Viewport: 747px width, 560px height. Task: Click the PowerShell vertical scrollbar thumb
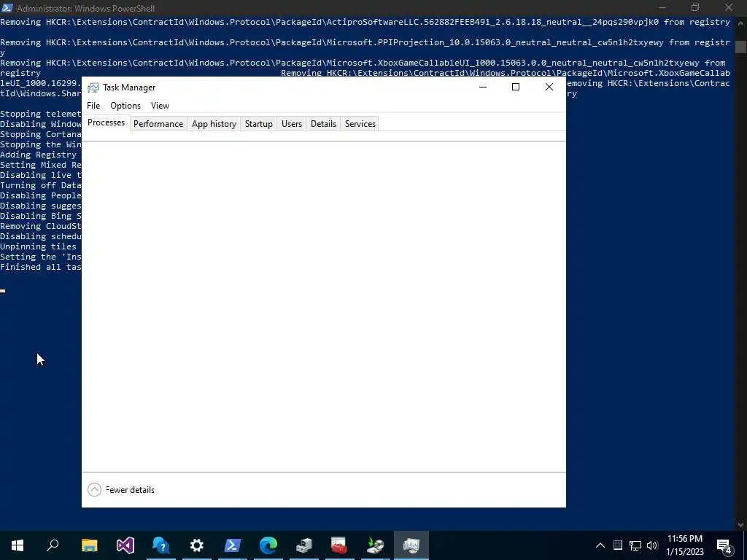[740, 47]
